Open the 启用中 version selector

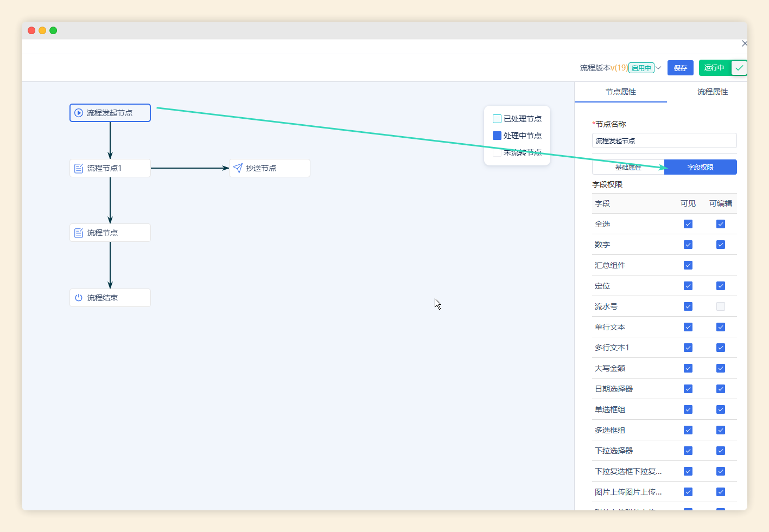pyautogui.click(x=641, y=68)
